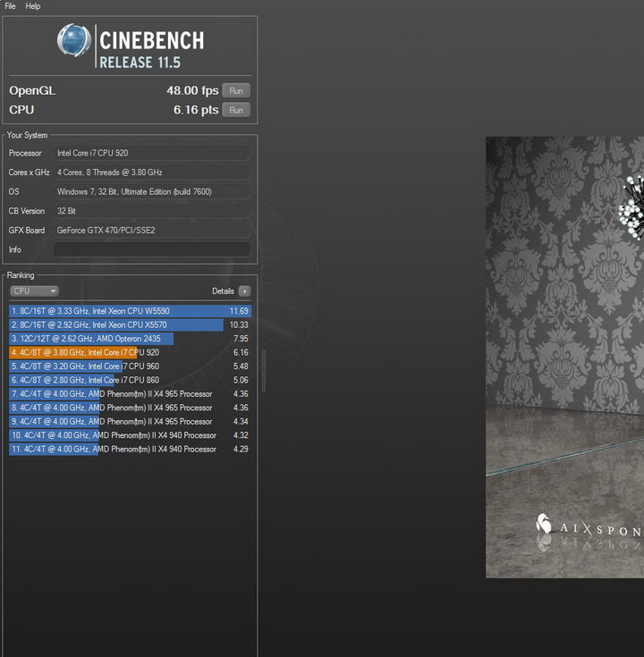644x657 pixels.
Task: Run the CPU benchmark
Action: coord(236,110)
